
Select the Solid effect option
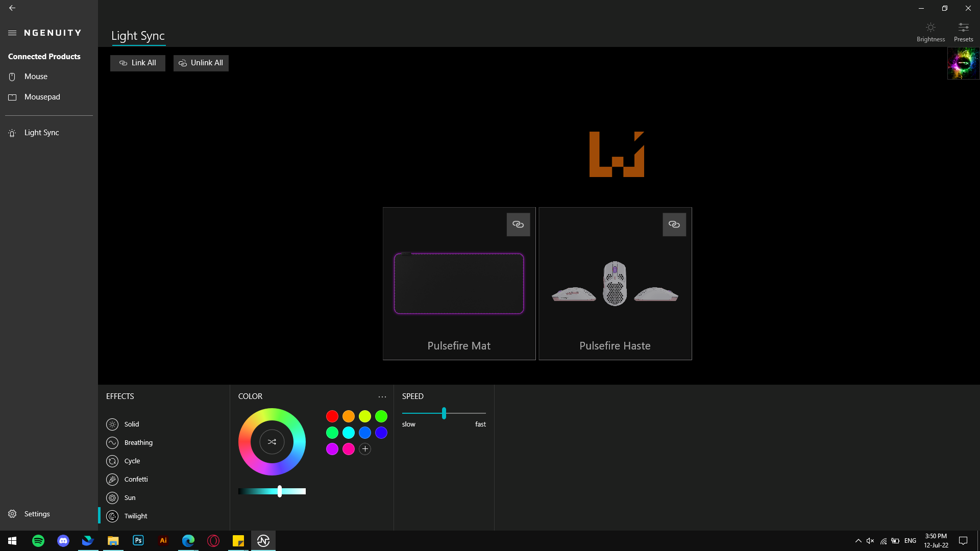131,424
